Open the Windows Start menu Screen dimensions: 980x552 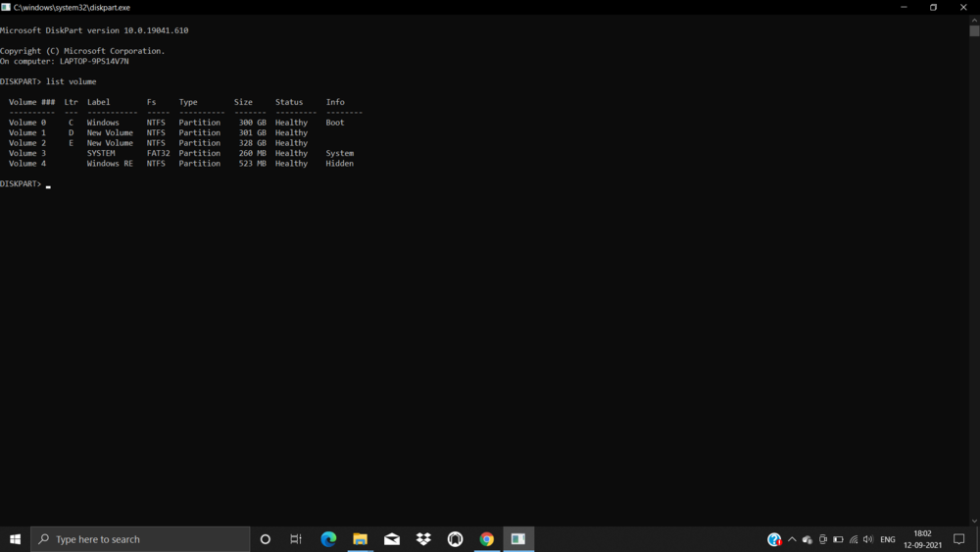[x=15, y=539]
